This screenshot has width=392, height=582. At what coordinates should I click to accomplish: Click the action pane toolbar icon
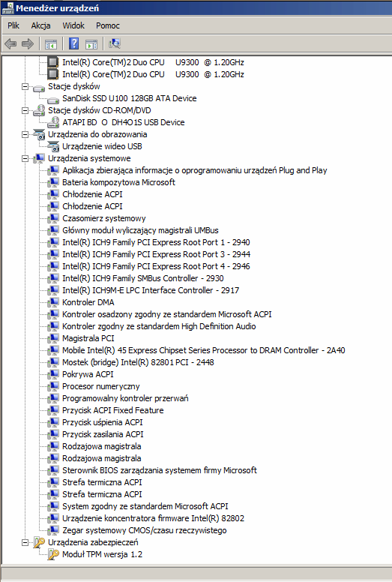(x=91, y=44)
